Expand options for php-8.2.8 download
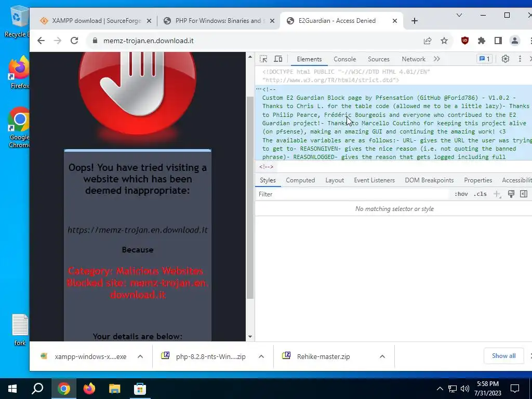The width and height of the screenshot is (532, 399). (x=261, y=356)
